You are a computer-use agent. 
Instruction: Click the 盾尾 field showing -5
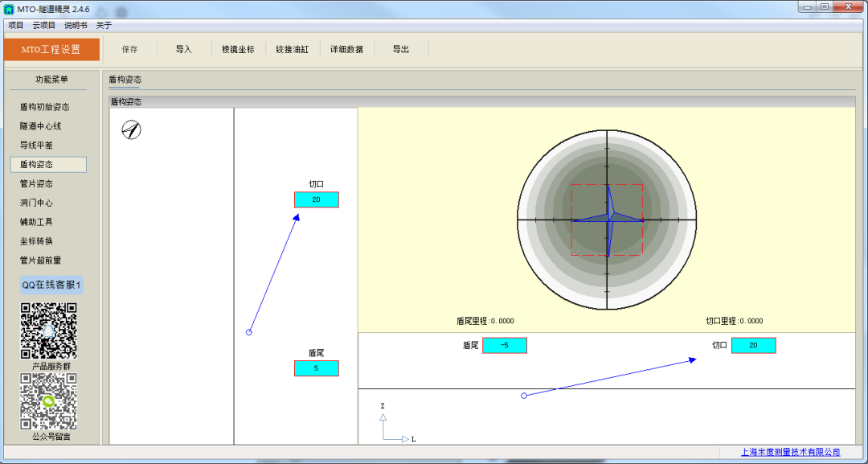pyautogui.click(x=505, y=345)
